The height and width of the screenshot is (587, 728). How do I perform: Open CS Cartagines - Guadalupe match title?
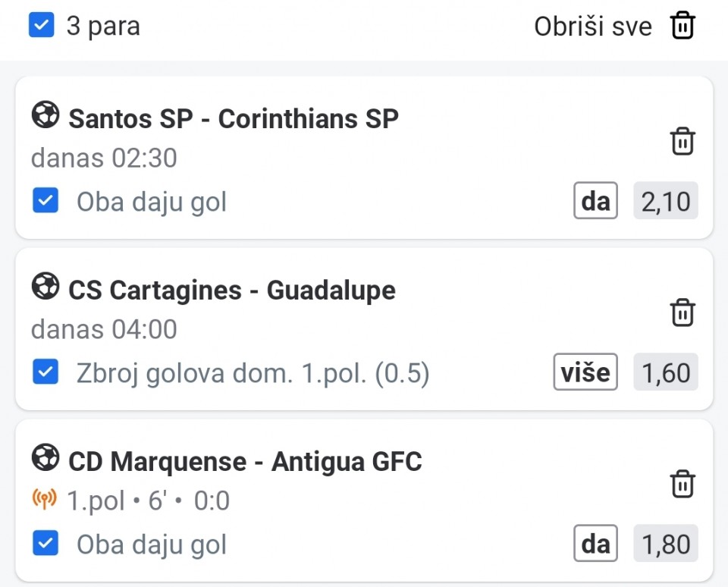[232, 290]
